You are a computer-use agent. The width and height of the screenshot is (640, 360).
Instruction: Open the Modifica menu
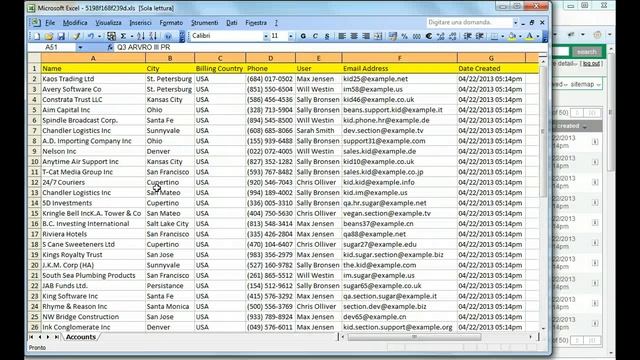click(75, 23)
